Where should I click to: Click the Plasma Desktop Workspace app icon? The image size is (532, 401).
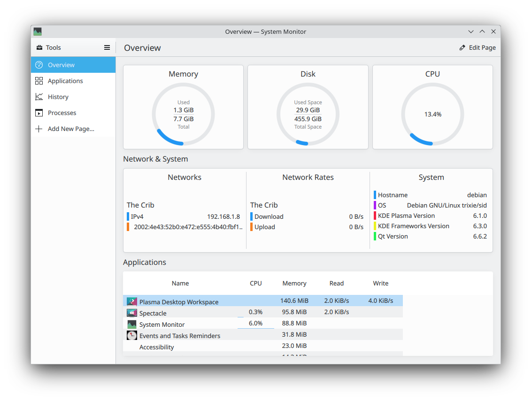coord(131,301)
